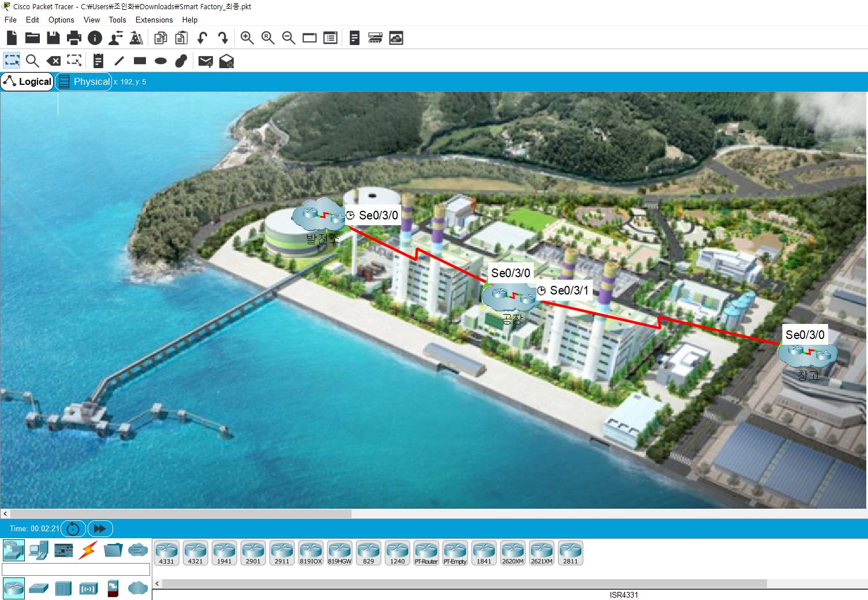This screenshot has width=868, height=600.
Task: Select the Connections lightning bolt category
Action: pos(88,550)
